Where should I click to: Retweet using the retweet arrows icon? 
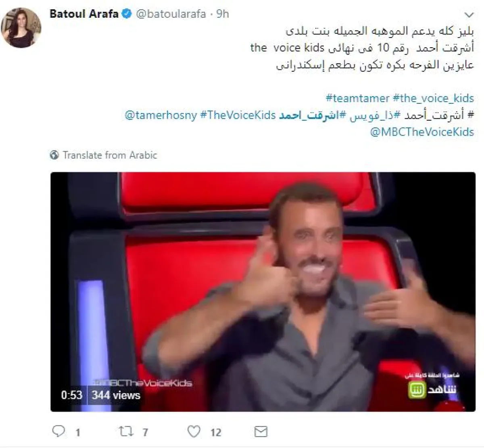(x=126, y=432)
